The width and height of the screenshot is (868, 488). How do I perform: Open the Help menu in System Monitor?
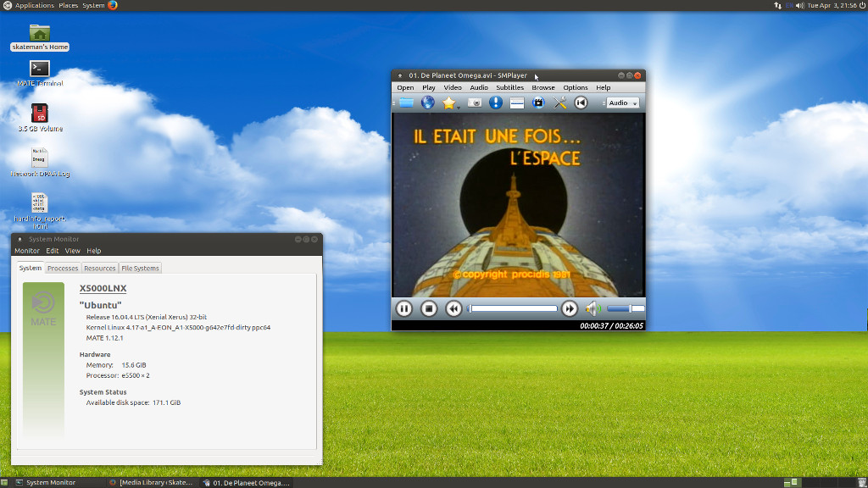[x=93, y=251]
